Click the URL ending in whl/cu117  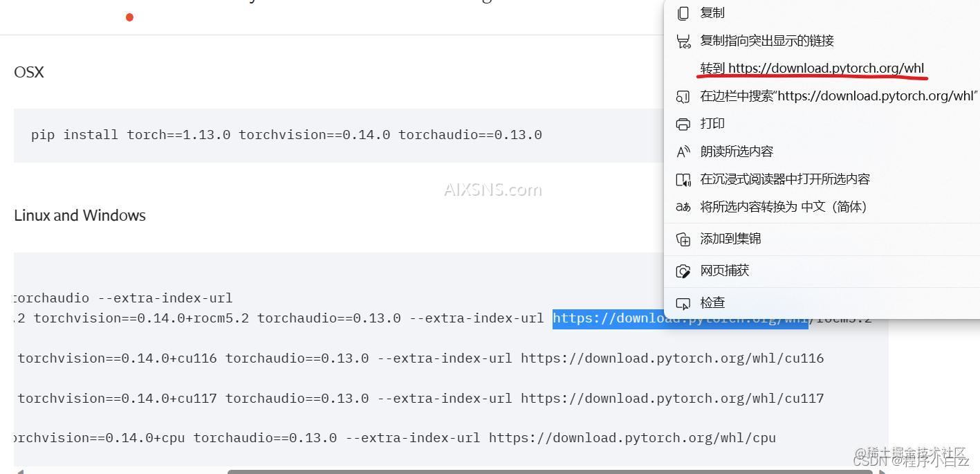pos(672,399)
